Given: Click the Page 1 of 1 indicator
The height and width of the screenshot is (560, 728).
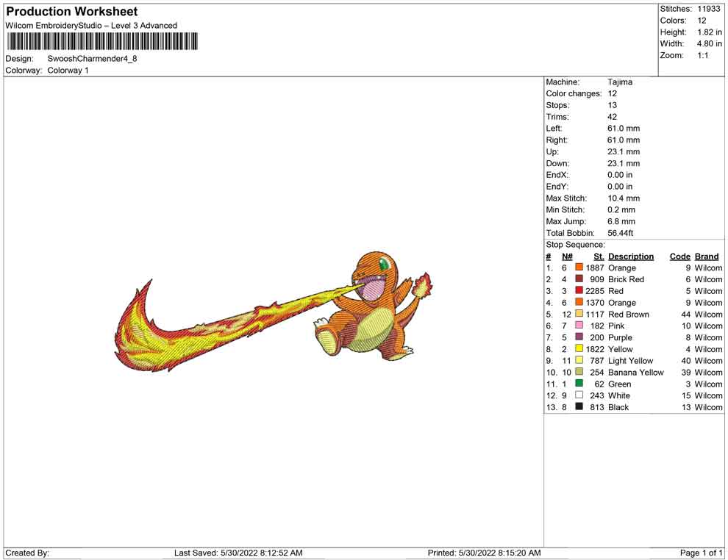Looking at the screenshot, I should pos(701,553).
